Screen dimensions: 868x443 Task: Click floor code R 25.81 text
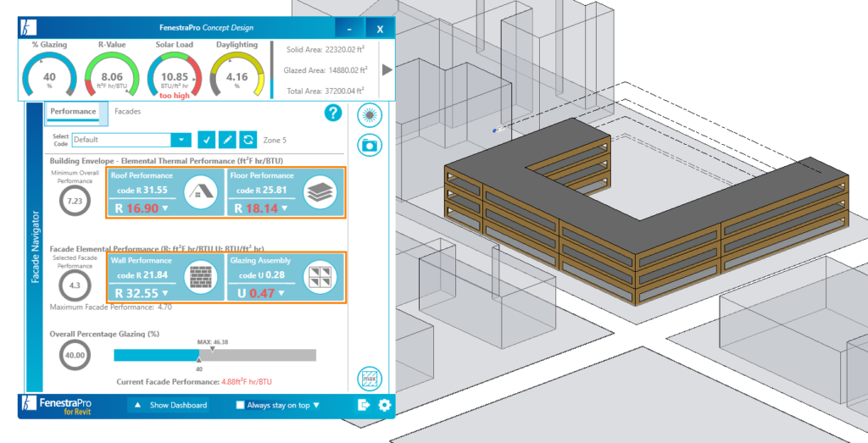pos(262,191)
